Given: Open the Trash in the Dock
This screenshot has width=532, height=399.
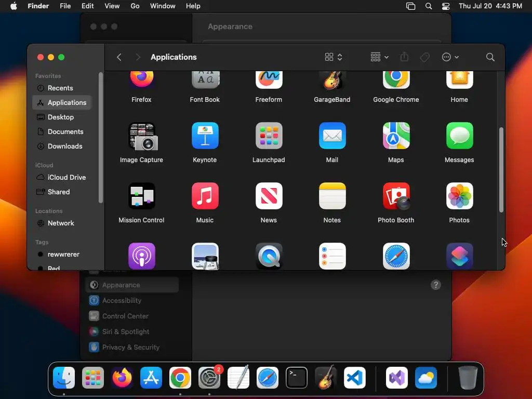Looking at the screenshot, I should coord(468,378).
